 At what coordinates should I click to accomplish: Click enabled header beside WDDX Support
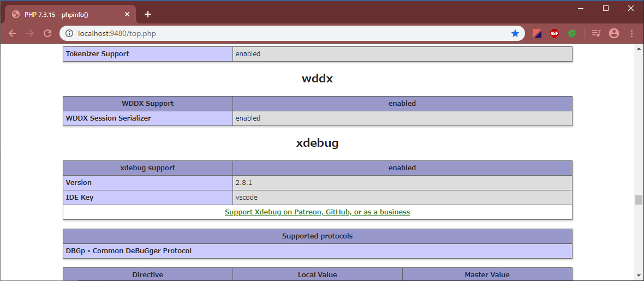(x=402, y=104)
